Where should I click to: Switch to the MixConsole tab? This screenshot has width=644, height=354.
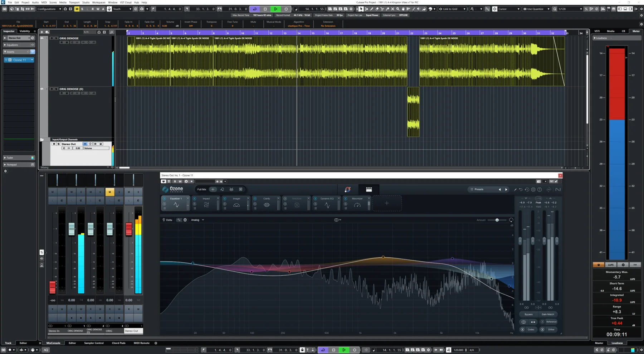click(x=53, y=343)
